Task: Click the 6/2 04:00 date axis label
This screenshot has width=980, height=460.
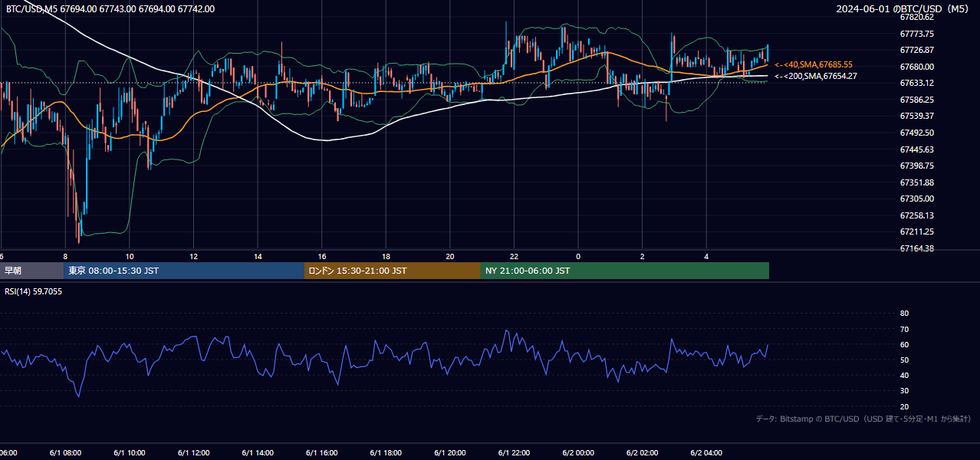Action: pyautogui.click(x=706, y=453)
